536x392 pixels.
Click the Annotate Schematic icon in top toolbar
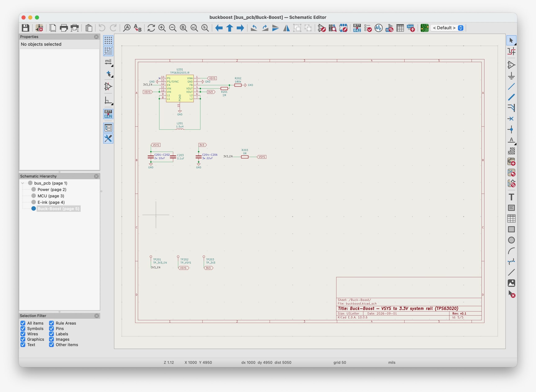pos(357,28)
